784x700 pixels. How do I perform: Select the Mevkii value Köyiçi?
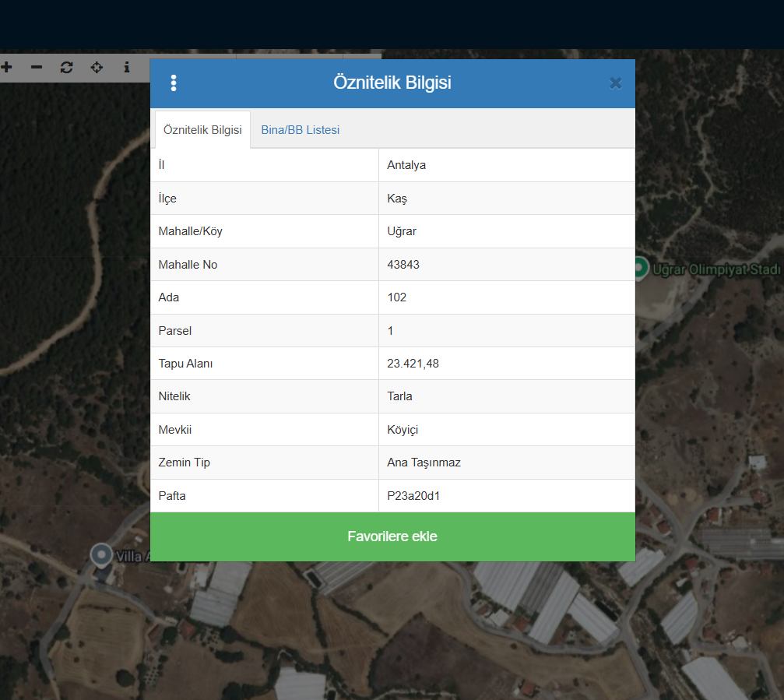click(403, 430)
